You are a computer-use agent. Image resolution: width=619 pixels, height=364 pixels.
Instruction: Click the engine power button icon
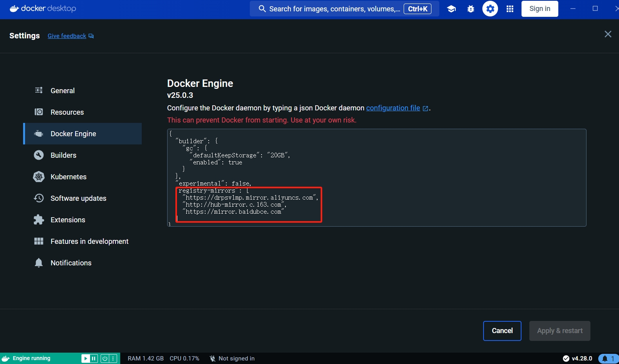click(105, 358)
